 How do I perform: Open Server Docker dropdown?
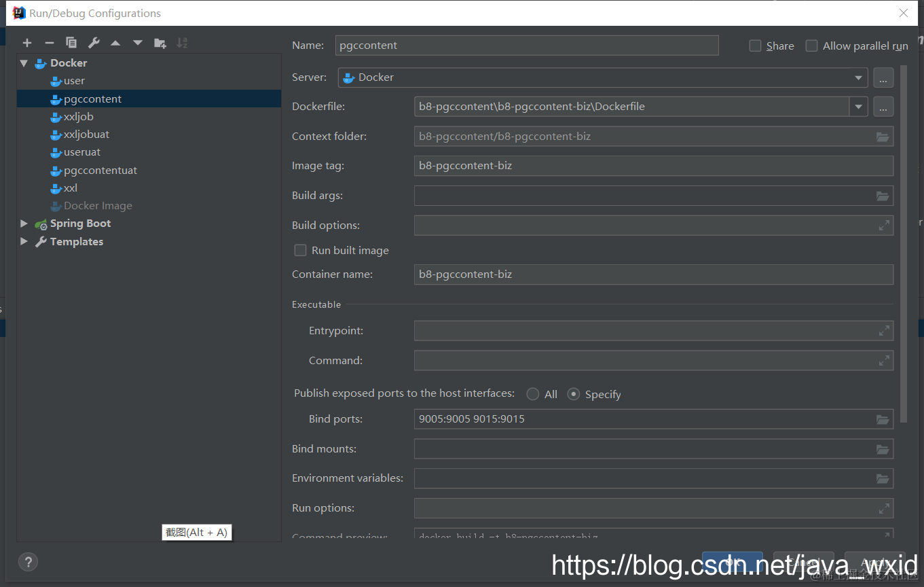603,77
